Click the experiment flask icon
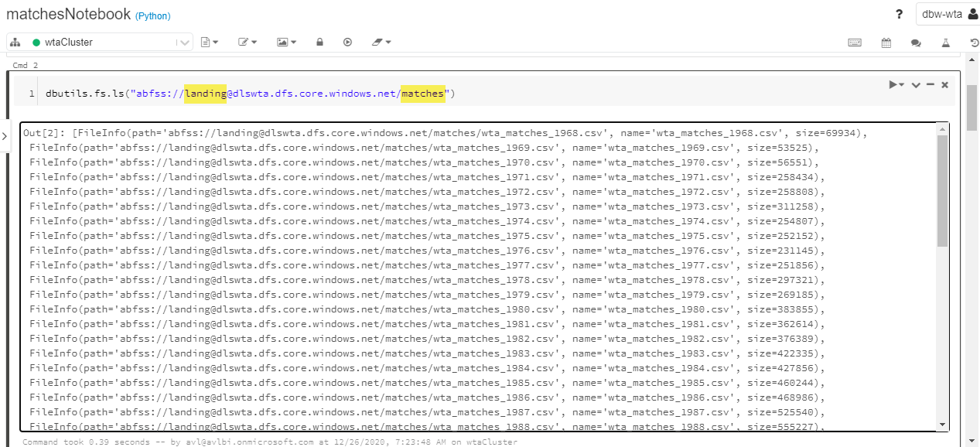 (944, 43)
